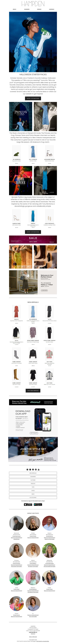This screenshot has width=66, height=644.
Task: Open the New In menu link
Action: (14, 9)
